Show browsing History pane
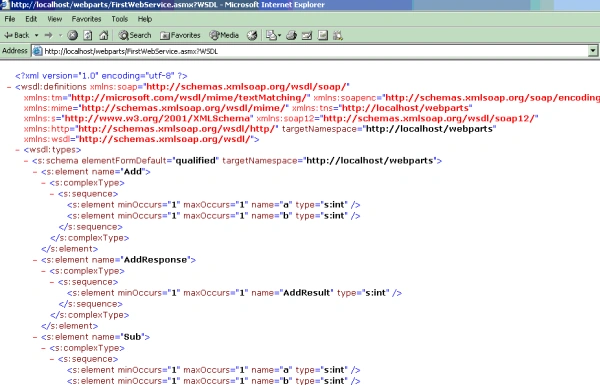 tap(252, 36)
